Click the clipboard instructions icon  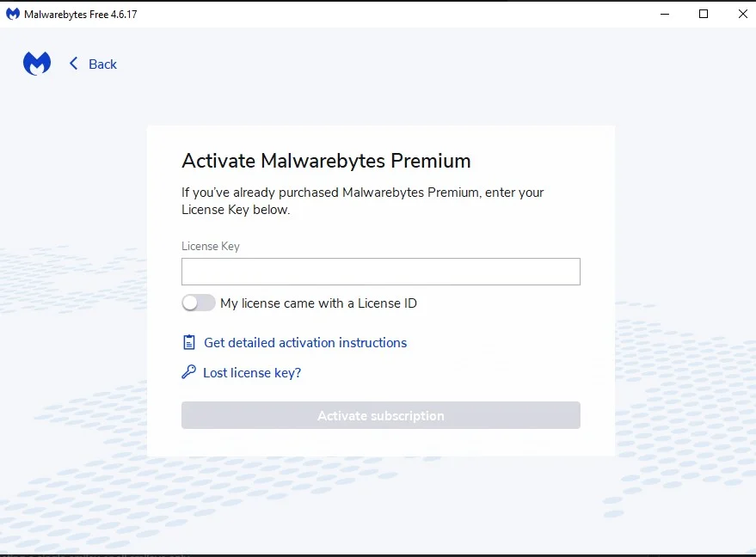(189, 342)
